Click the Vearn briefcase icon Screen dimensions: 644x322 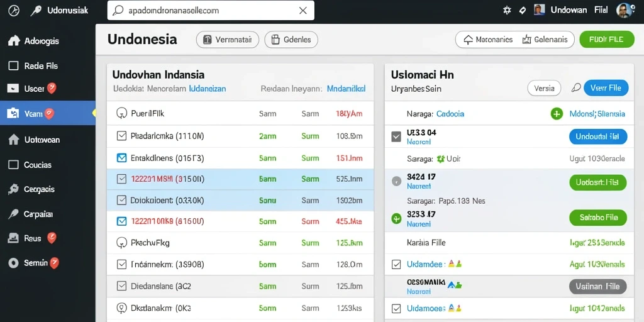tap(14, 113)
